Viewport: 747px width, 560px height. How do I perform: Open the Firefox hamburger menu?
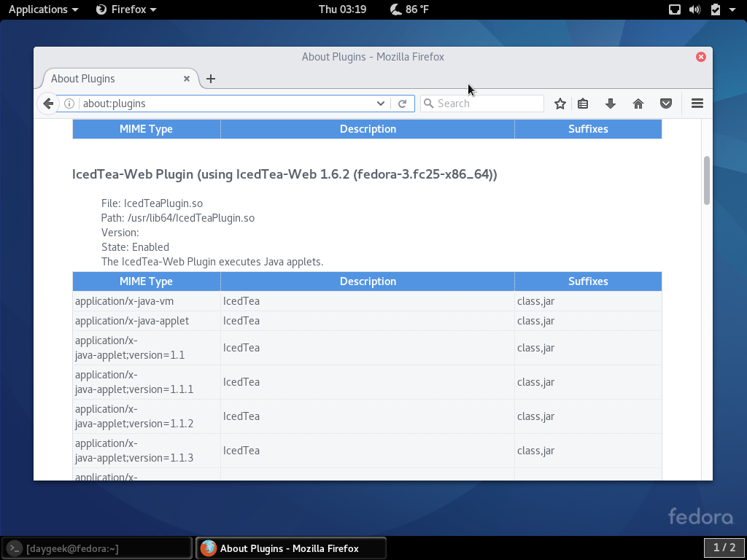click(697, 104)
